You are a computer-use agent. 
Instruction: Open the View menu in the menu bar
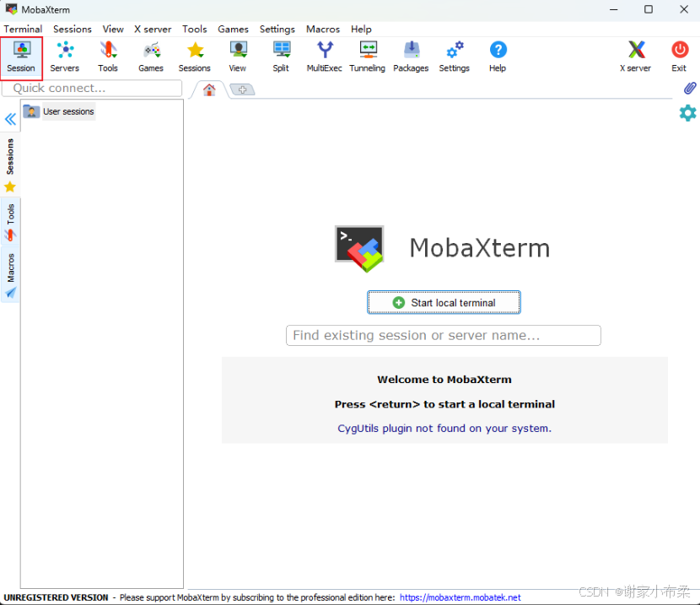(113, 29)
